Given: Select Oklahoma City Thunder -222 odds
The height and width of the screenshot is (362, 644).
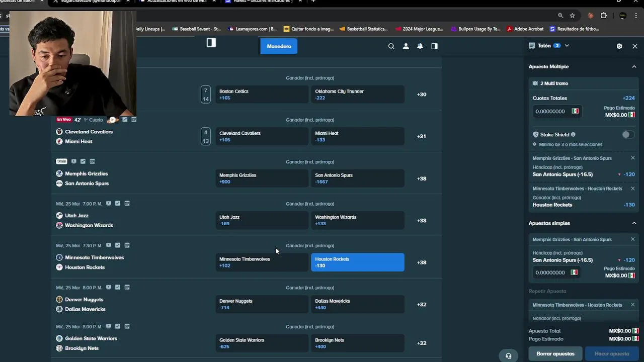Looking at the screenshot, I should (x=358, y=95).
